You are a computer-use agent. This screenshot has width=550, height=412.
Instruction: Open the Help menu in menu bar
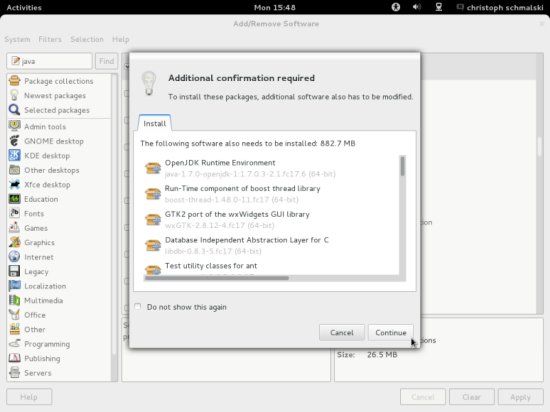121,39
